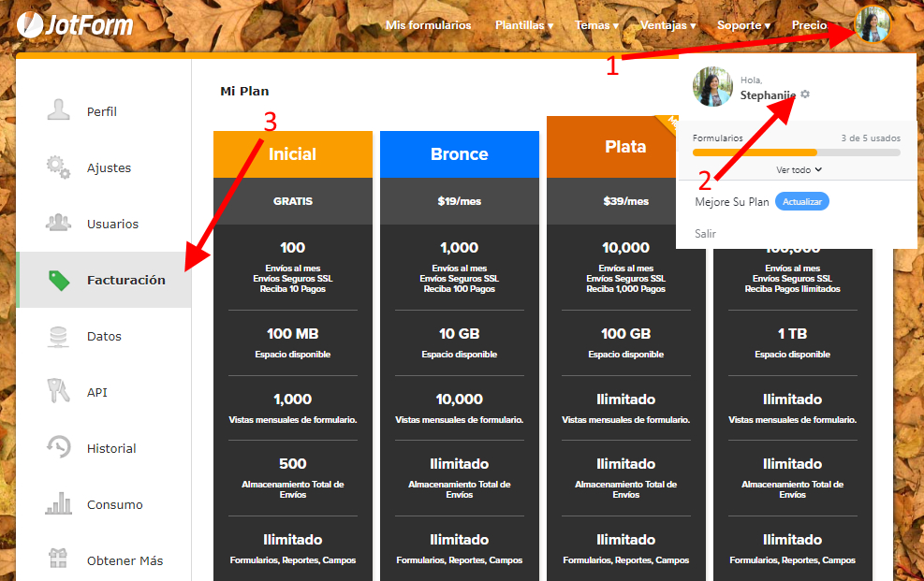This screenshot has width=924, height=581.
Task: Click the JotForm logo
Action: click(x=75, y=24)
